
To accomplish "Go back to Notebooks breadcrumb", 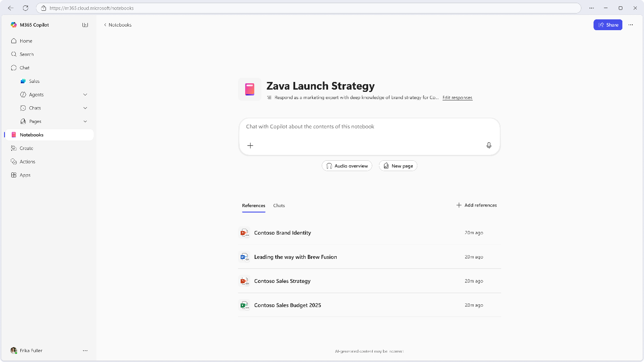I will (x=118, y=25).
